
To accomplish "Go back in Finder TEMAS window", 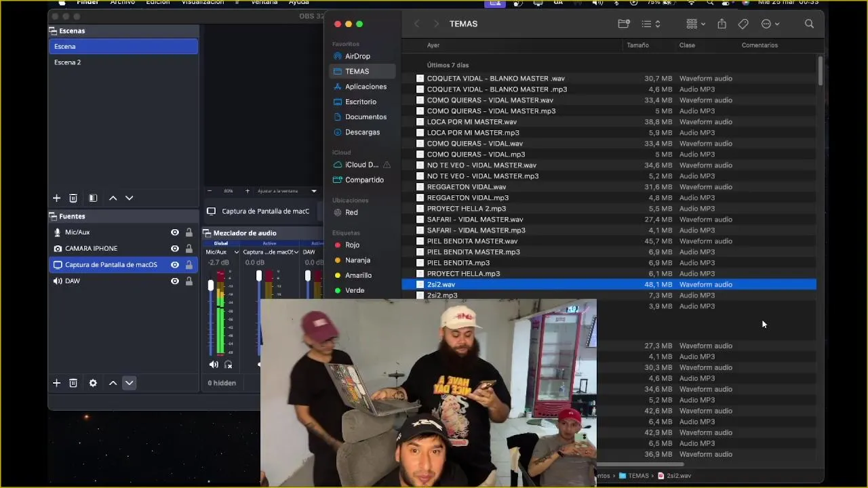I will (x=416, y=24).
